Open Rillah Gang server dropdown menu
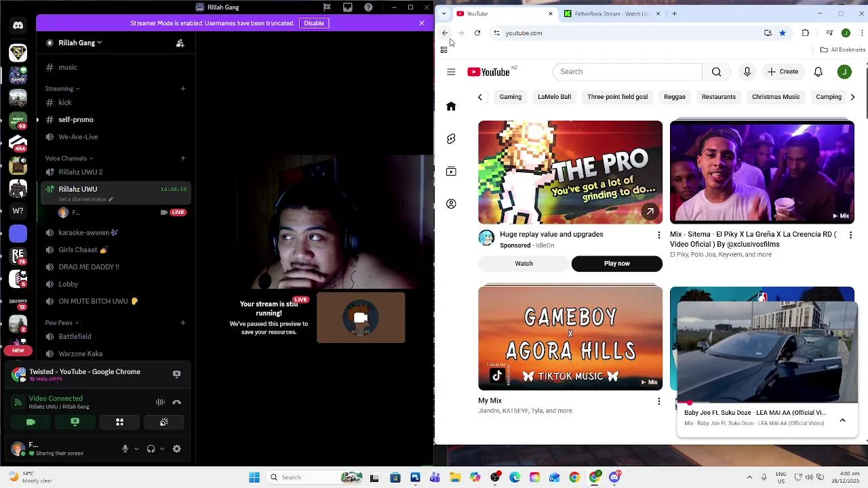The height and width of the screenshot is (488, 868). click(80, 43)
